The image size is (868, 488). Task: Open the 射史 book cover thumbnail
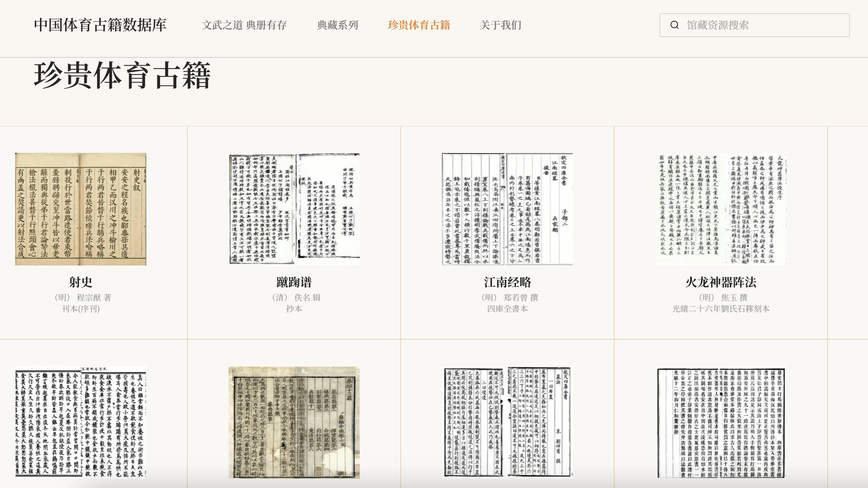(x=81, y=209)
